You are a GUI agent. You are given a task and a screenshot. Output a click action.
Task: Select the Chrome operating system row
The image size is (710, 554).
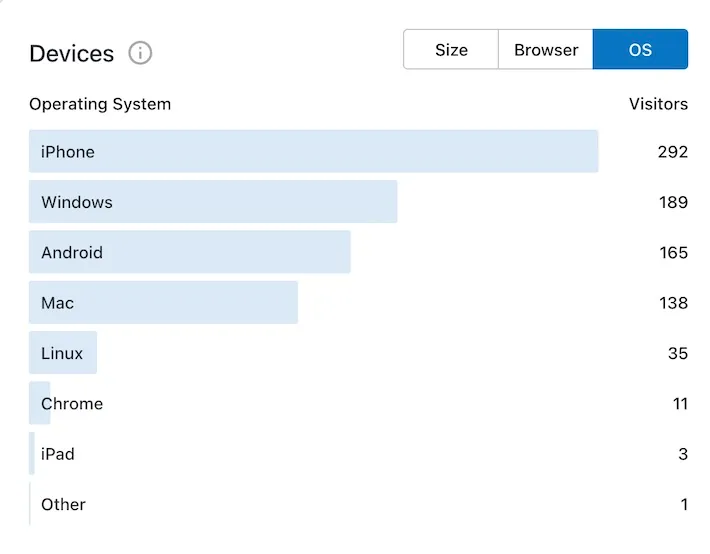(359, 403)
